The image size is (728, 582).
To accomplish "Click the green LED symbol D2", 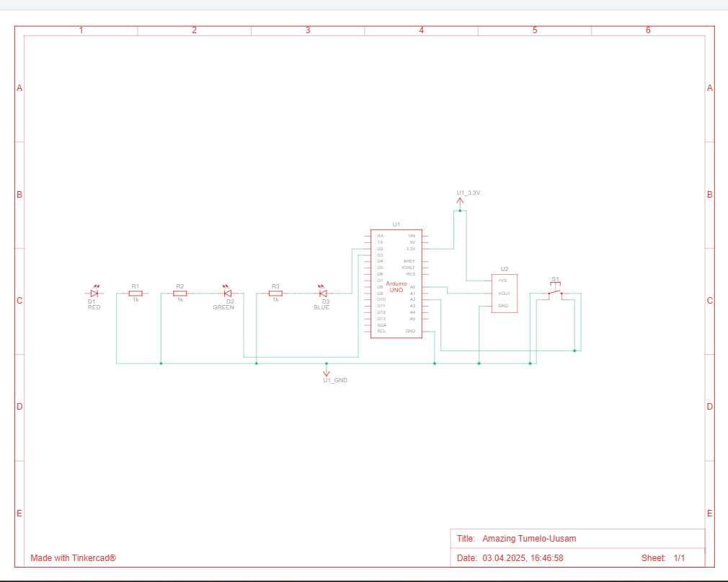I will (x=228, y=294).
